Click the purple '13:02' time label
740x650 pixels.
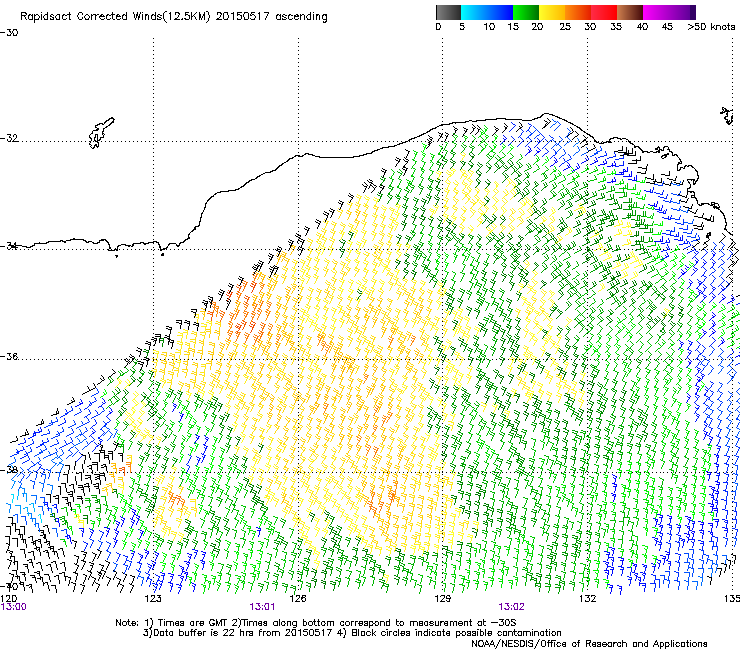[x=511, y=607]
